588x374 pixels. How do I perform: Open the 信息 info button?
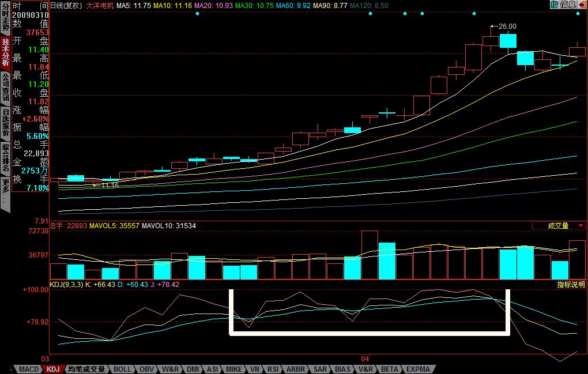click(x=567, y=5)
